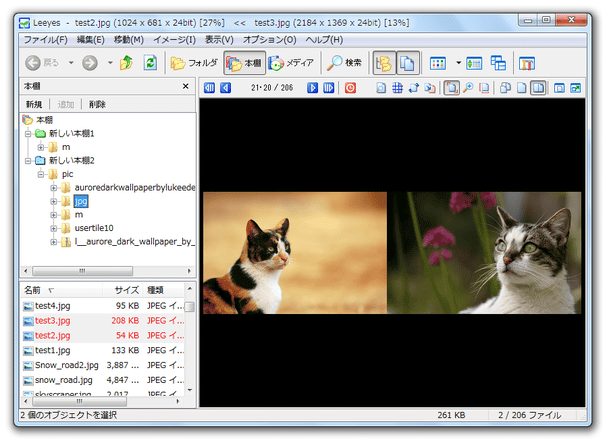607x441 pixels.
Task: Open the 編集(E) menu
Action: (x=91, y=39)
